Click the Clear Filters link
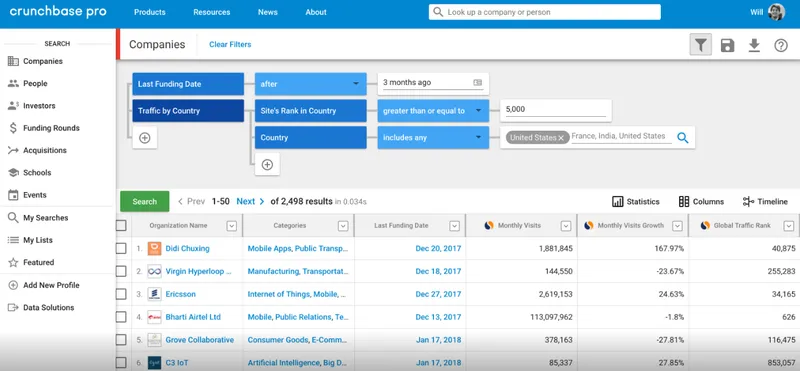This screenshot has height=371, width=800. coord(230,44)
